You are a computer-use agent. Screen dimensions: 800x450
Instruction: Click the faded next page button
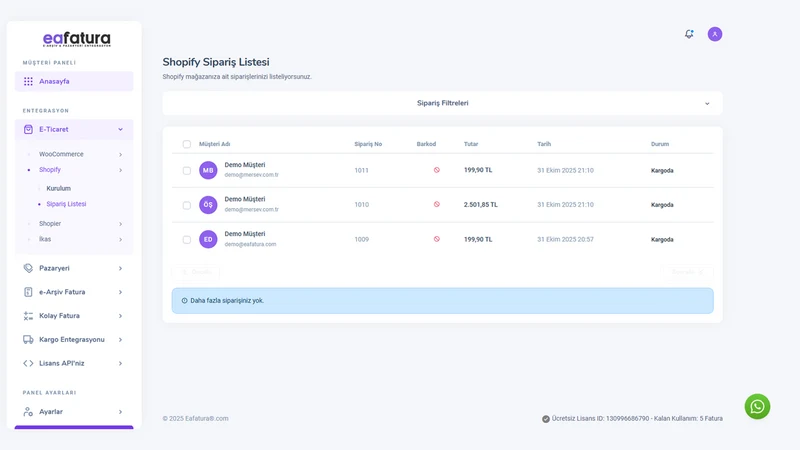click(x=688, y=272)
